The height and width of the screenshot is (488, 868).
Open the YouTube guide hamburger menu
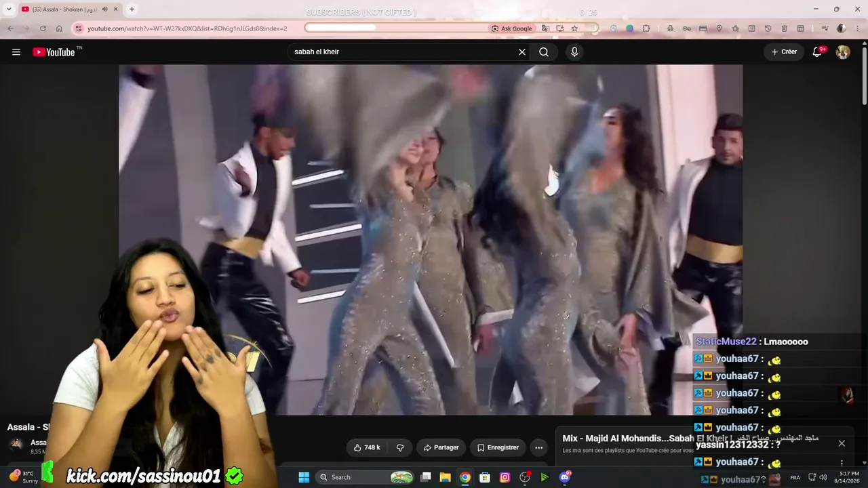[16, 52]
